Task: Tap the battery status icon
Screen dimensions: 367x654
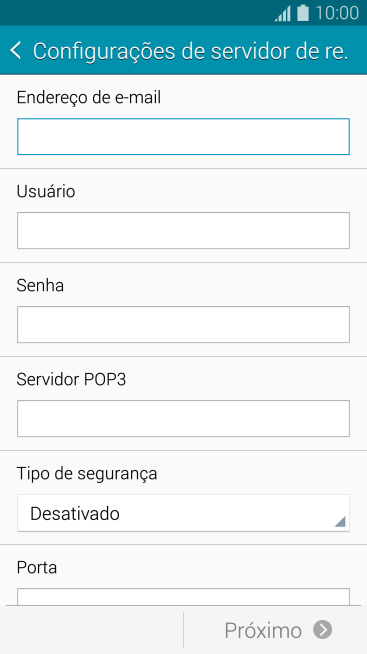Action: click(303, 13)
